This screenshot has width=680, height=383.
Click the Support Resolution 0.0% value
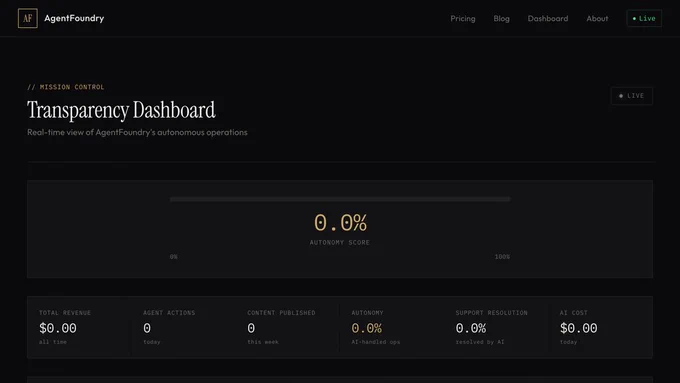point(471,328)
